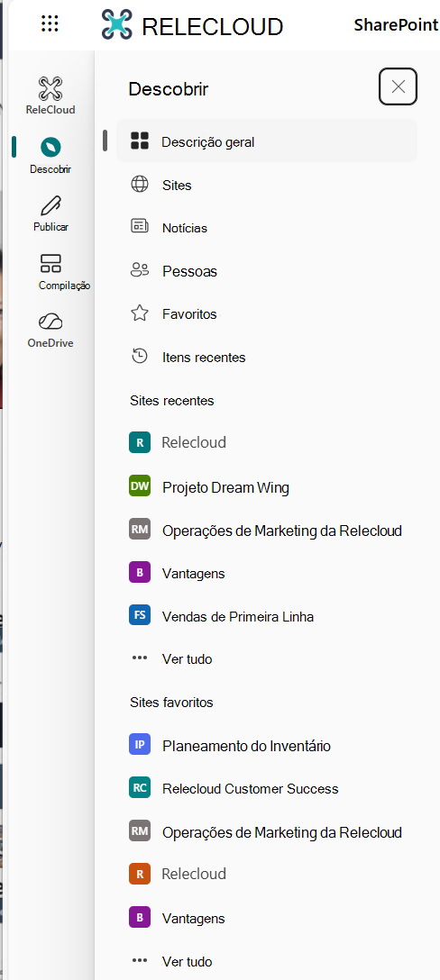Click the purple B icon under Sites recentes

click(x=140, y=573)
